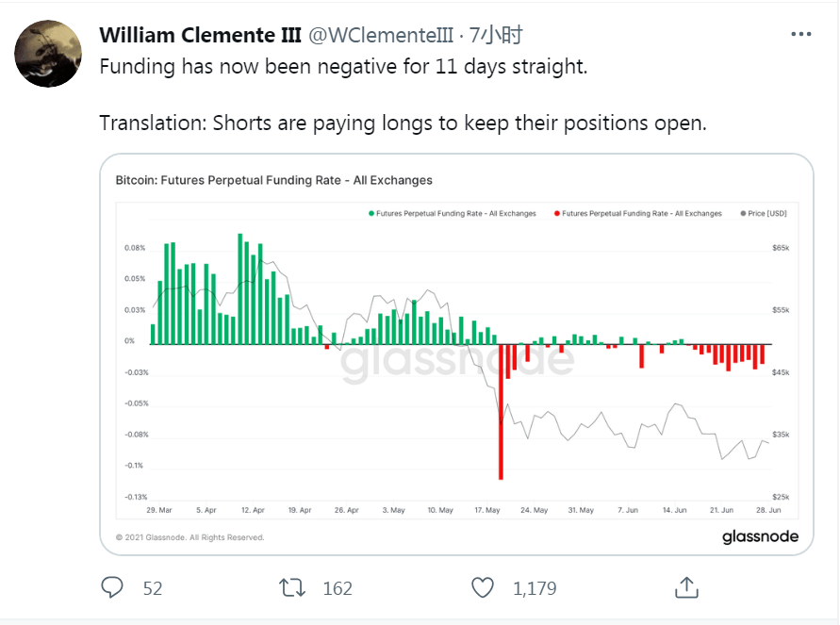
Task: Click the William Clemente III display name
Action: (x=200, y=36)
